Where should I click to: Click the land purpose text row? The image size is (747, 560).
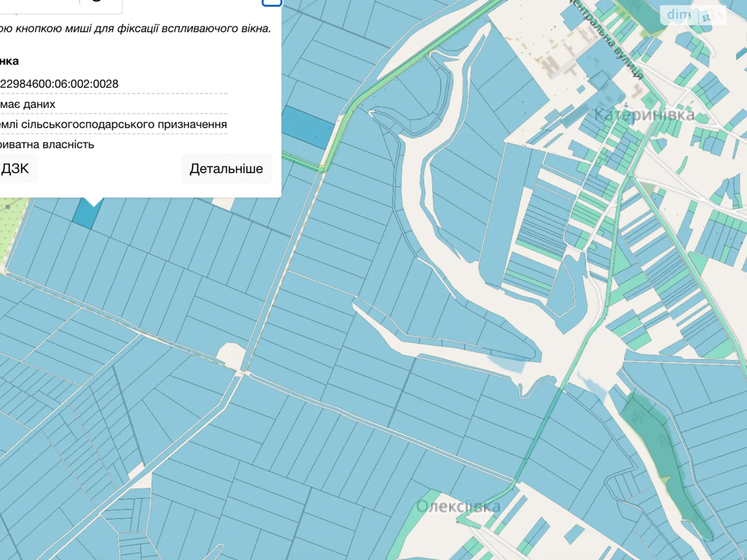click(113, 125)
